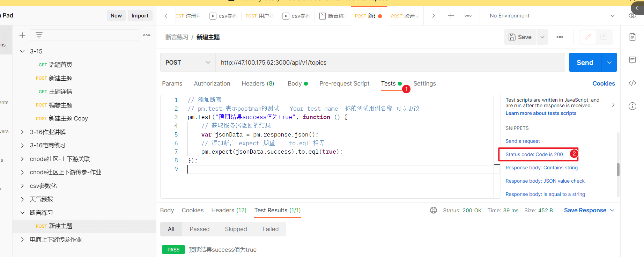
Task: Click the network globe icon near Status
Action: [434, 210]
